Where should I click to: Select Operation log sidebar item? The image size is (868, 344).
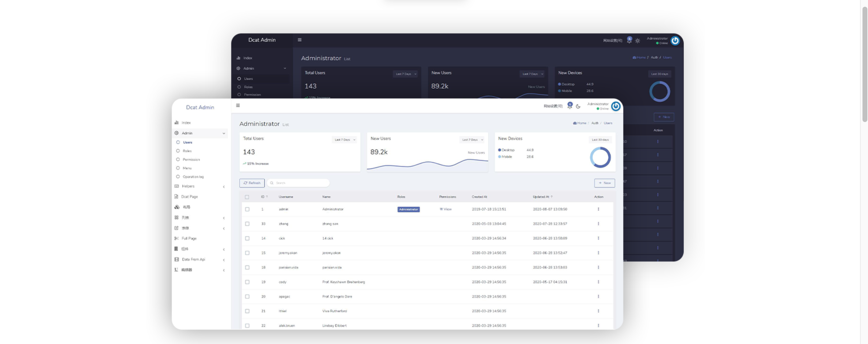tap(193, 177)
